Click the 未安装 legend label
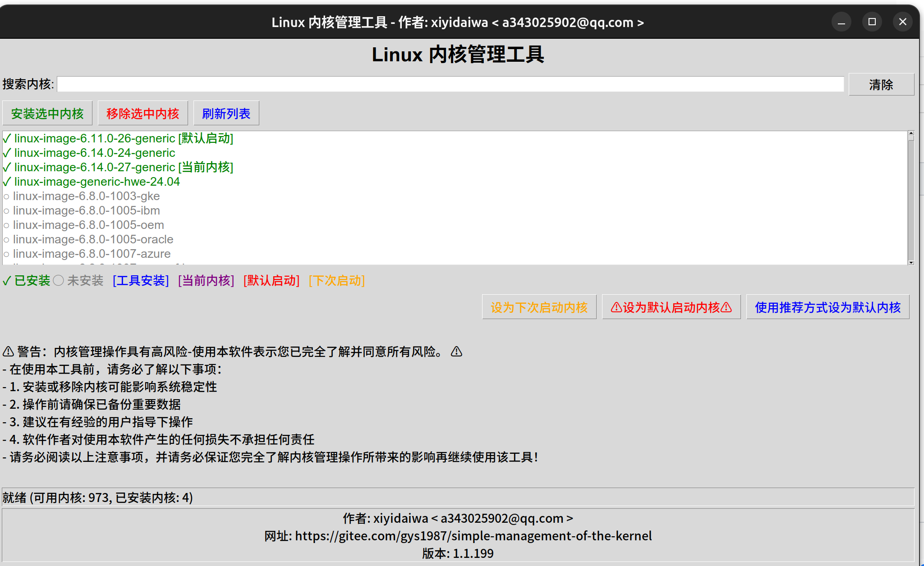Image resolution: width=924 pixels, height=566 pixels. click(x=79, y=281)
